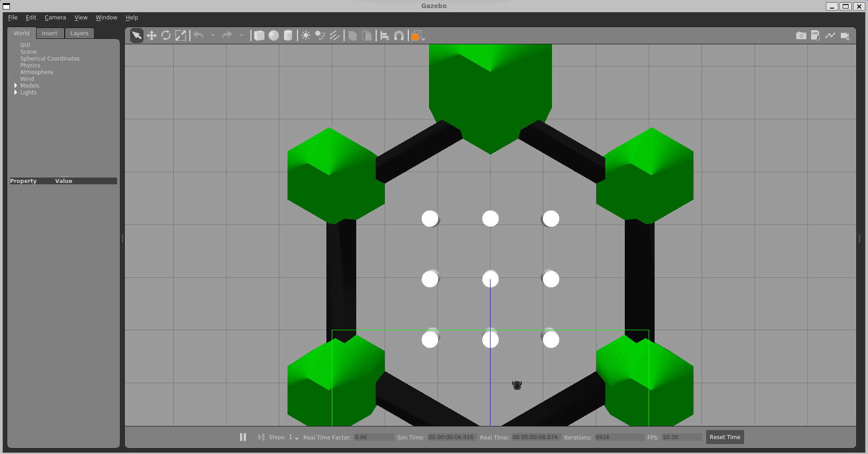The width and height of the screenshot is (868, 454).
Task: Click the Paste icon in toolbar
Action: (367, 36)
